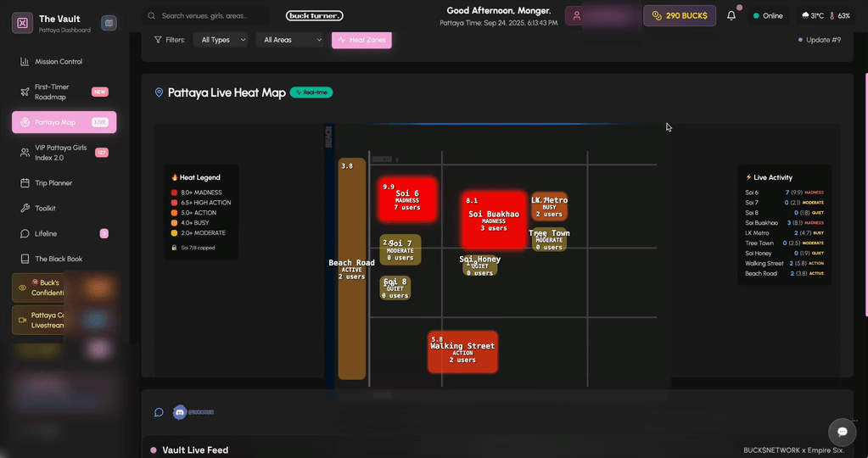
Task: Click the 6.5+ HIGH ACTION legend swatch
Action: point(175,203)
